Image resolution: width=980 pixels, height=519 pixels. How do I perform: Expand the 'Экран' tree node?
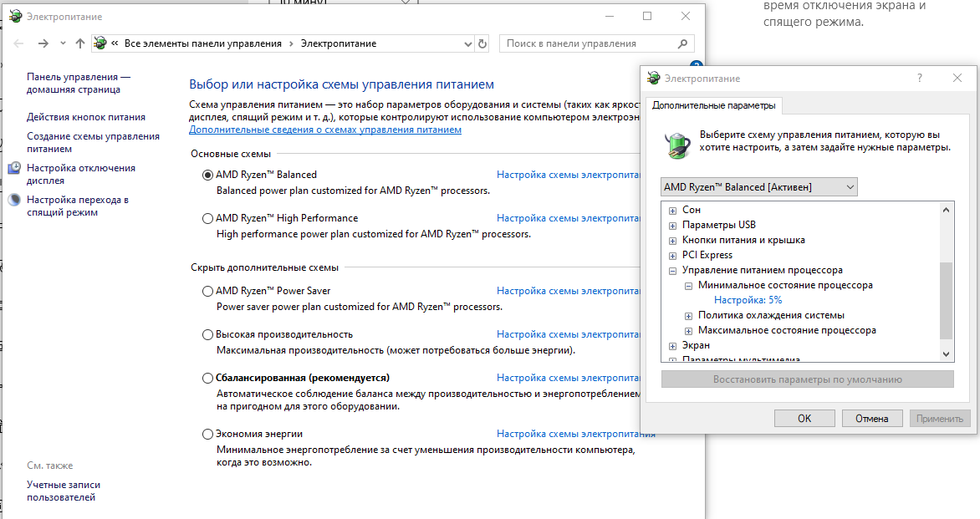click(672, 346)
